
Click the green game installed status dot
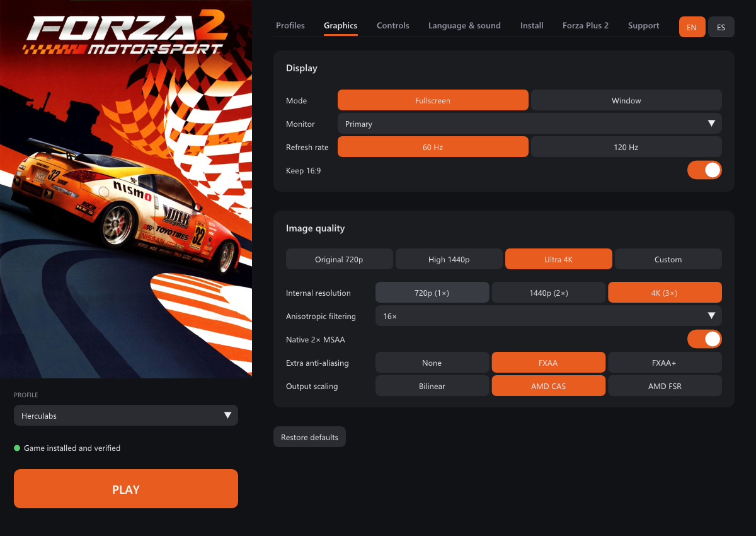pyautogui.click(x=17, y=448)
